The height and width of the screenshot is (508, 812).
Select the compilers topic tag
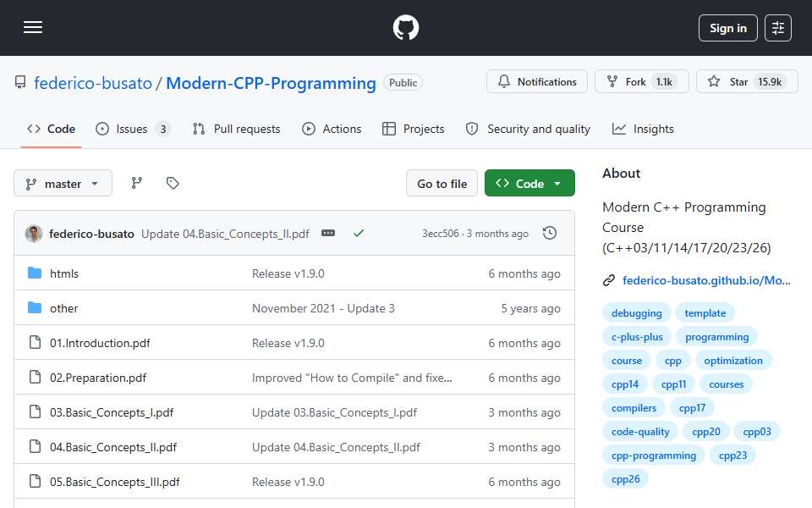[x=634, y=408]
